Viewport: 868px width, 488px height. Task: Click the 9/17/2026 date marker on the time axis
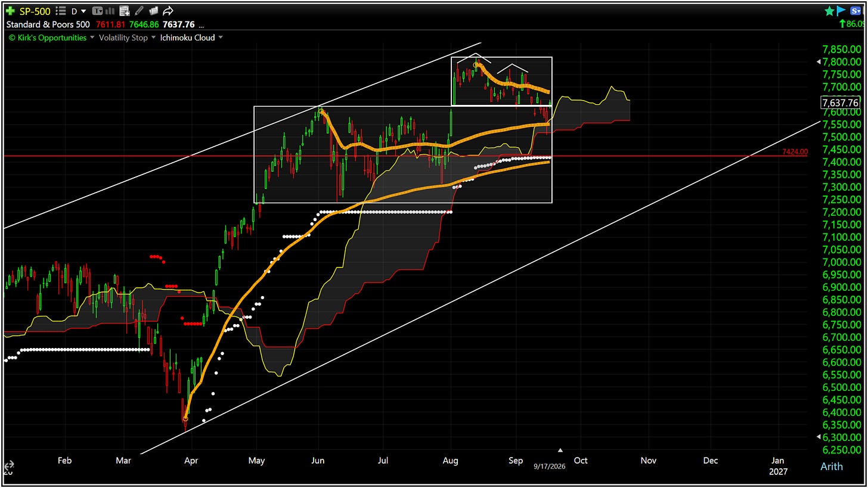(549, 466)
